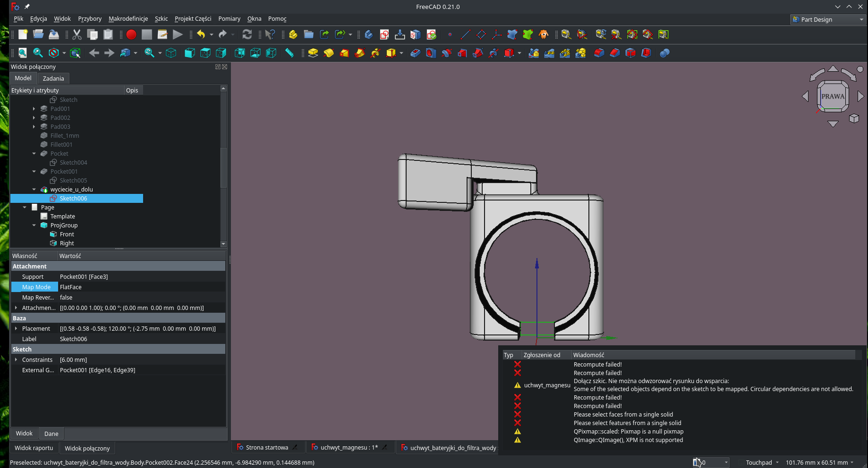Apply the Fillet tool
The height and width of the screenshot is (468, 868).
click(599, 53)
